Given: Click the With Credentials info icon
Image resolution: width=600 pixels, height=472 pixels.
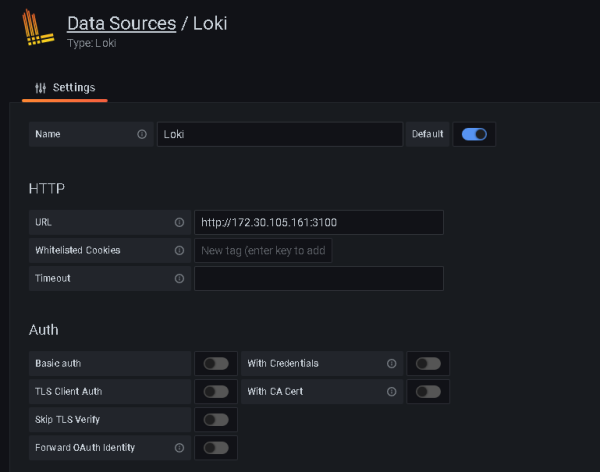Looking at the screenshot, I should click(x=391, y=363).
